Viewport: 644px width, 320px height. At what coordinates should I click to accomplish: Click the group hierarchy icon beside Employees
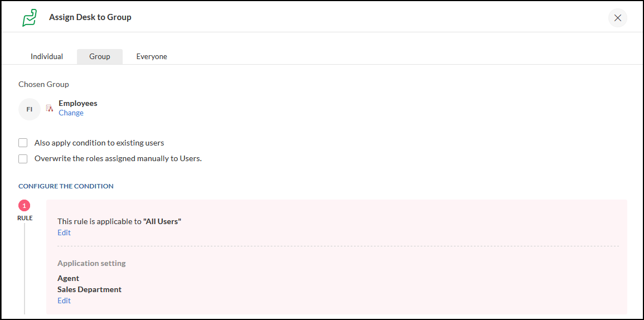(50, 108)
